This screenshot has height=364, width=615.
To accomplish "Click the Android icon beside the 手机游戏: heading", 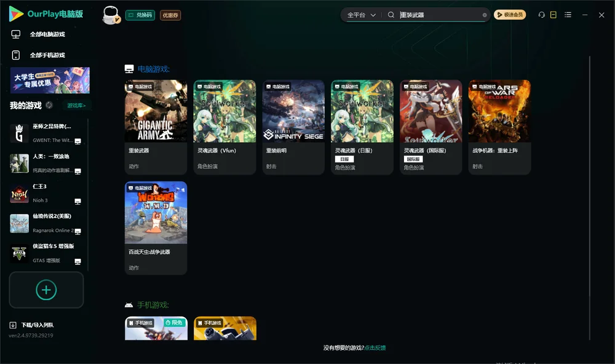I will coord(129,305).
